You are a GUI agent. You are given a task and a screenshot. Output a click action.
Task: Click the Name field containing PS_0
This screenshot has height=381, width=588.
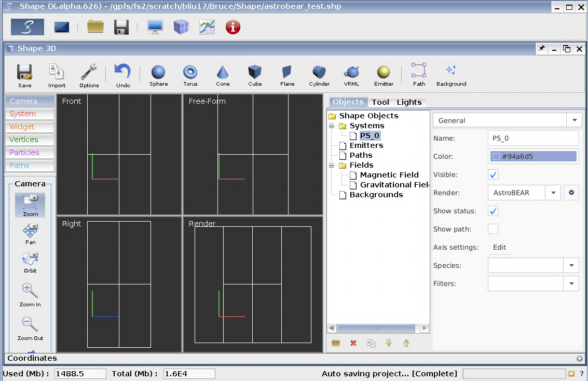click(x=534, y=139)
